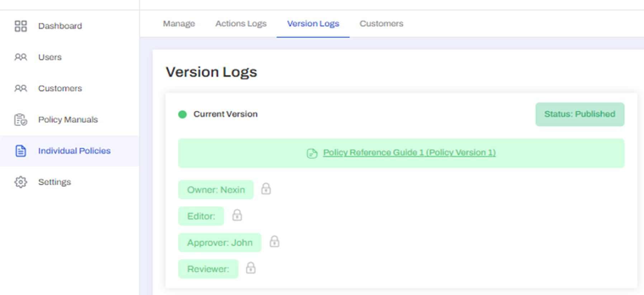Select the Version Logs tab
This screenshot has height=295, width=644.
click(313, 24)
